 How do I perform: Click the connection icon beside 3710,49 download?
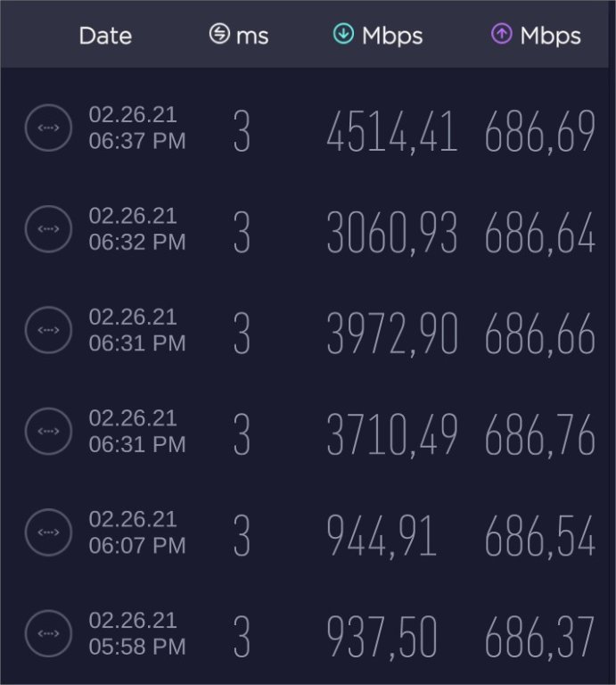coord(48,432)
